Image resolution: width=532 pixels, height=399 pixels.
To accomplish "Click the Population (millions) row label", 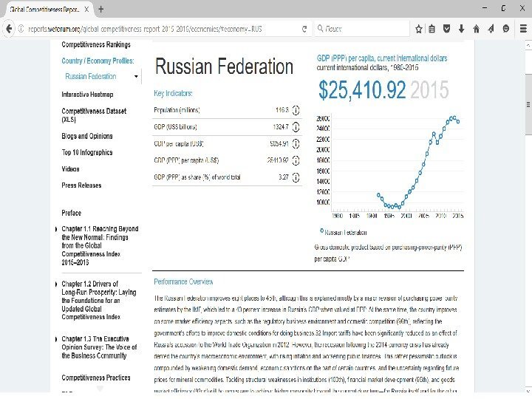I will [x=177, y=110].
